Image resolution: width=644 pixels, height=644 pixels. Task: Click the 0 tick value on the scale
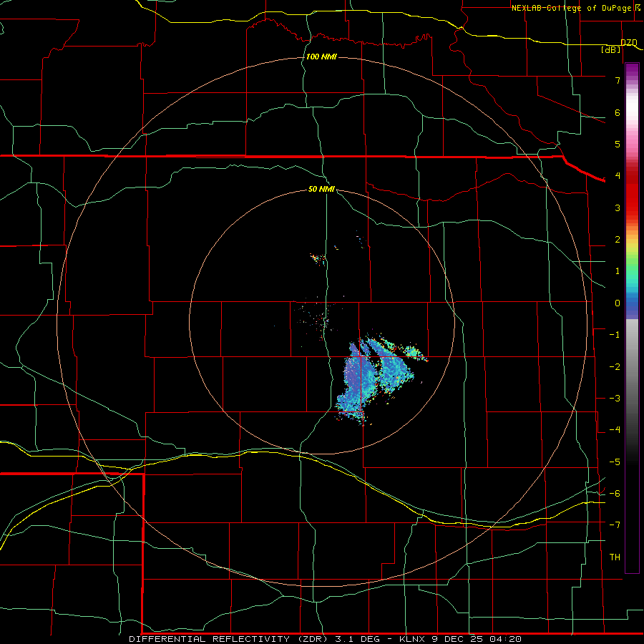pos(618,303)
